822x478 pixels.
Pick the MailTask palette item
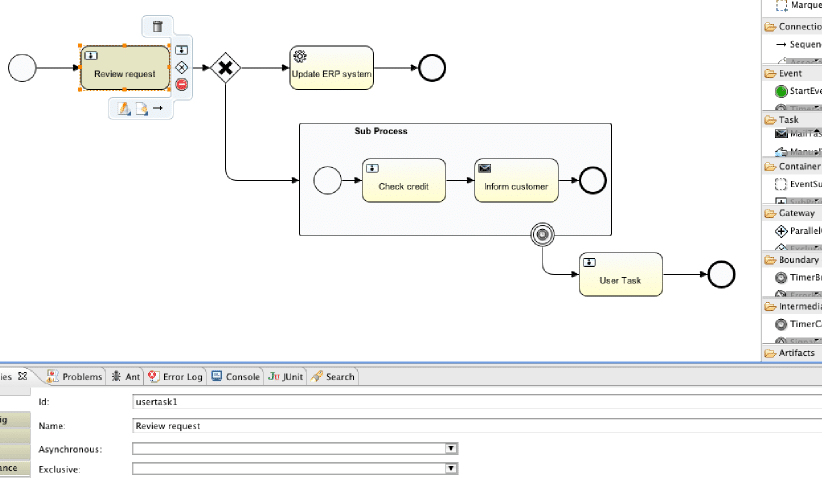pyautogui.click(x=798, y=134)
